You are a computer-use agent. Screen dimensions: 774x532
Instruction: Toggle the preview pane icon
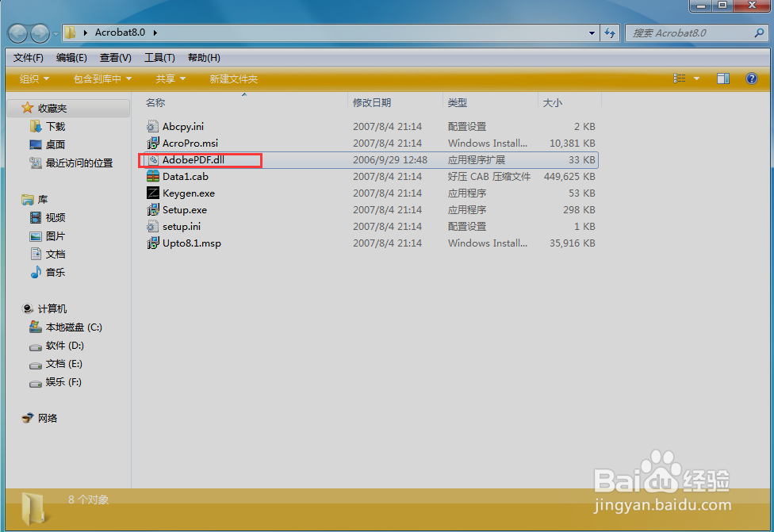point(723,78)
